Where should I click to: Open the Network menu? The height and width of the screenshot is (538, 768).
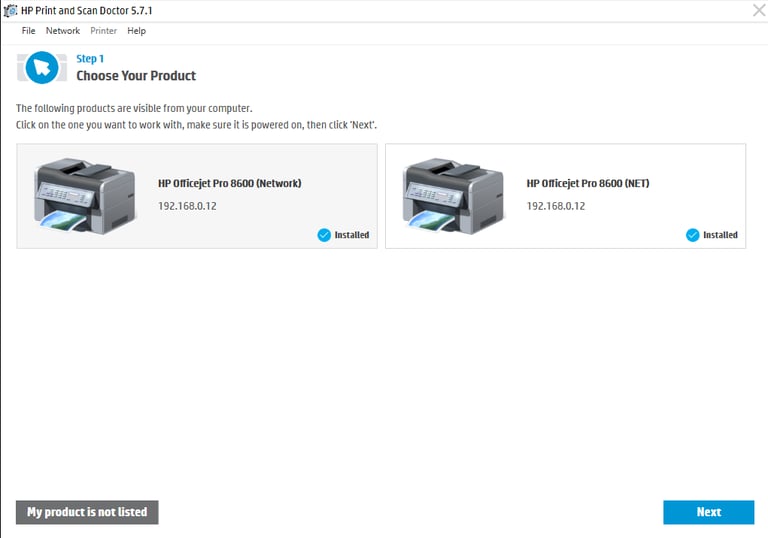[x=63, y=31]
